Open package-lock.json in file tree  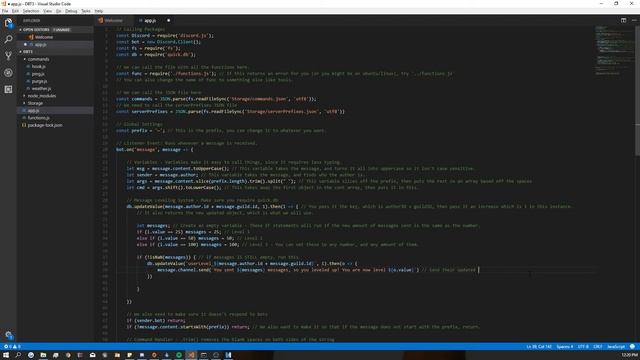(x=45, y=125)
